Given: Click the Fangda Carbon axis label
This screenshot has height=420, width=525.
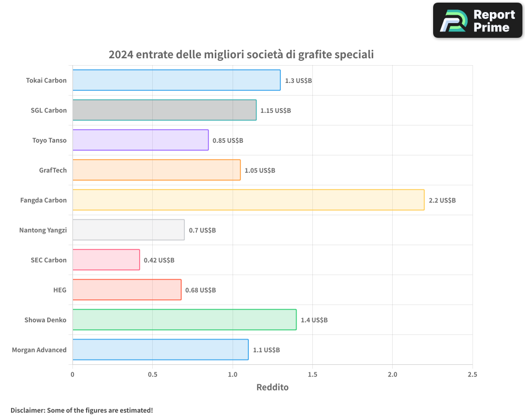Looking at the screenshot, I should coord(44,201).
